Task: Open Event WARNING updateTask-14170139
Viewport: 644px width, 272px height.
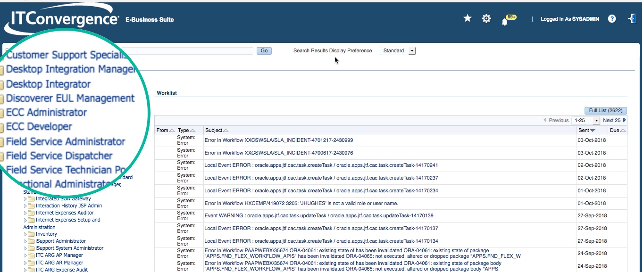Action: tap(319, 216)
